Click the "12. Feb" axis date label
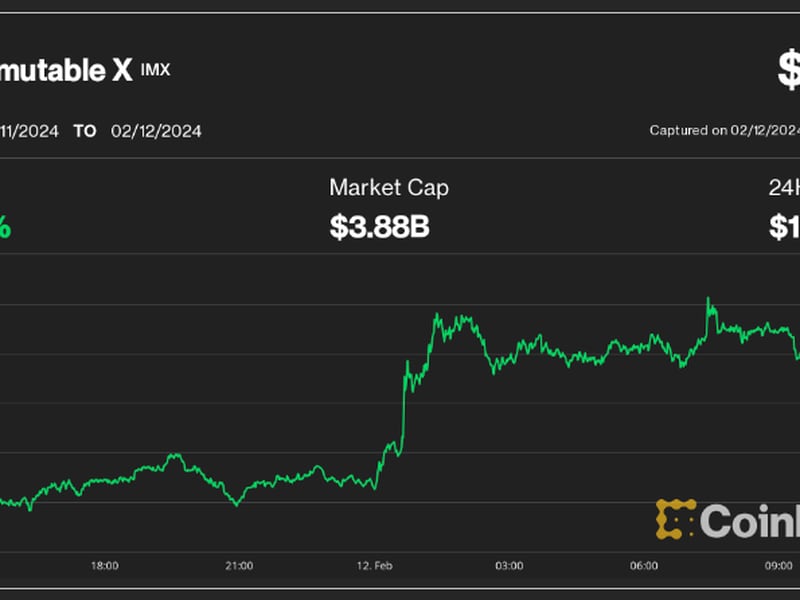 (x=374, y=566)
